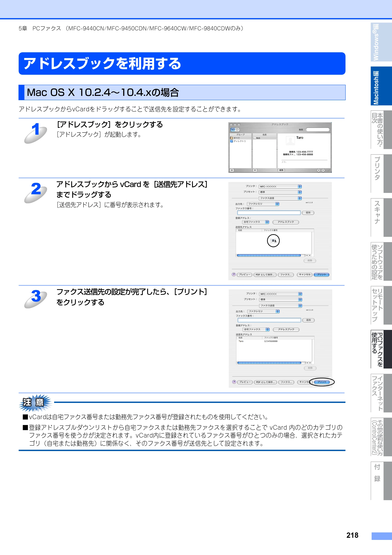
Task: Click the help question mark in step 2 dialog
Action: [x=234, y=275]
